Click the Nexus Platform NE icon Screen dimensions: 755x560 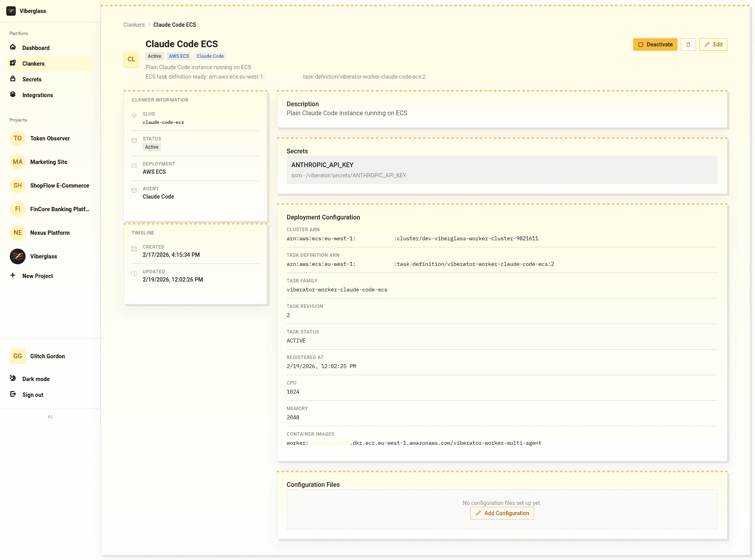coord(17,233)
